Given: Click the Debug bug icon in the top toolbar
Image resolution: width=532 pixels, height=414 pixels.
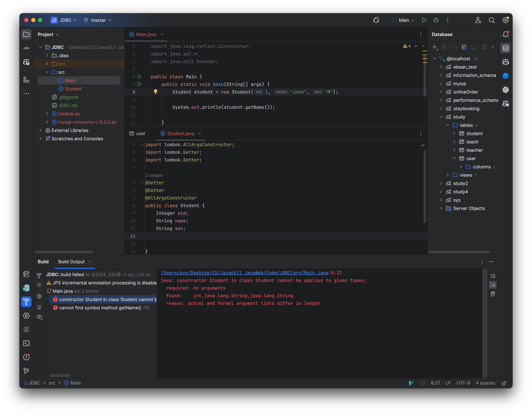Looking at the screenshot, I should [436, 20].
